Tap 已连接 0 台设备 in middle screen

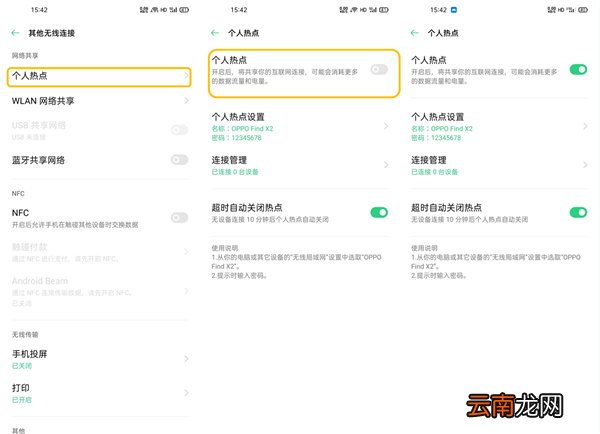pos(235,172)
